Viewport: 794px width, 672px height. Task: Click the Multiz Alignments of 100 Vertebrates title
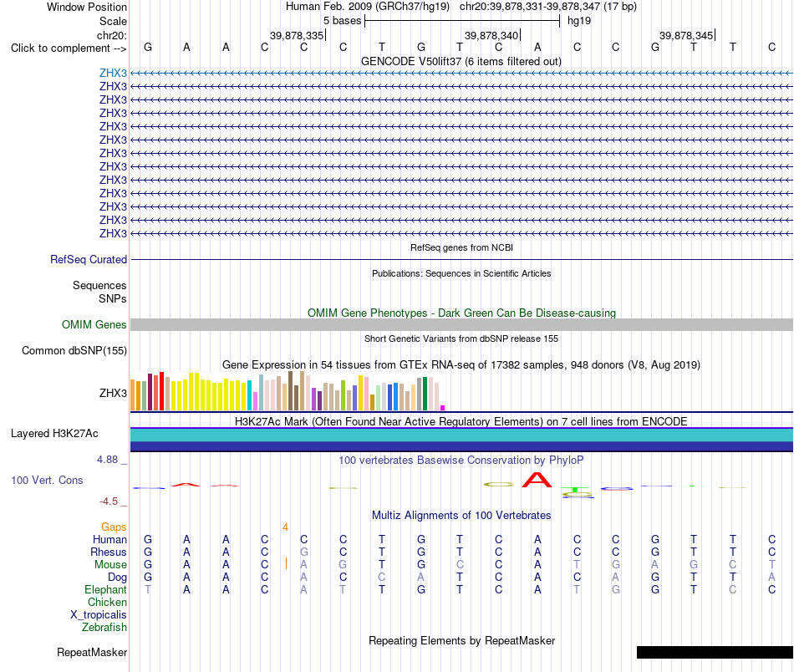pyautogui.click(x=461, y=515)
